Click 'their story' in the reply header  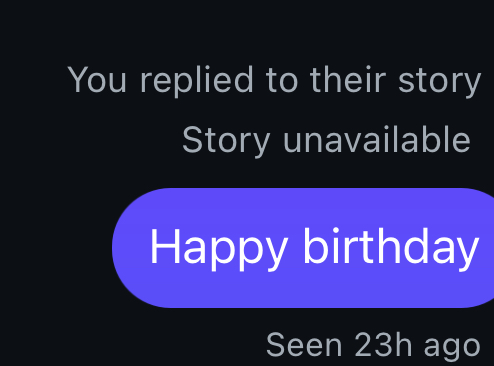tap(396, 80)
